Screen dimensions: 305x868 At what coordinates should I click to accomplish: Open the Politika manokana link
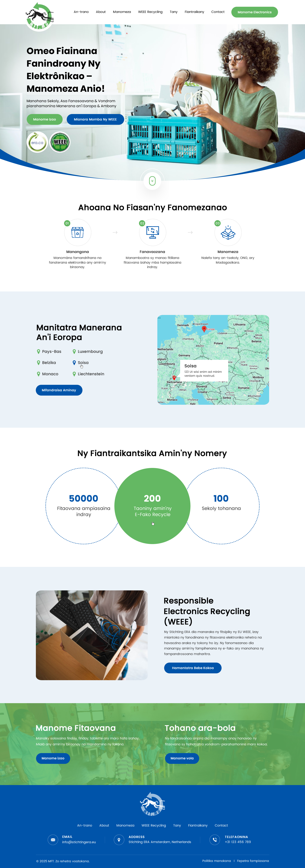tap(217, 861)
